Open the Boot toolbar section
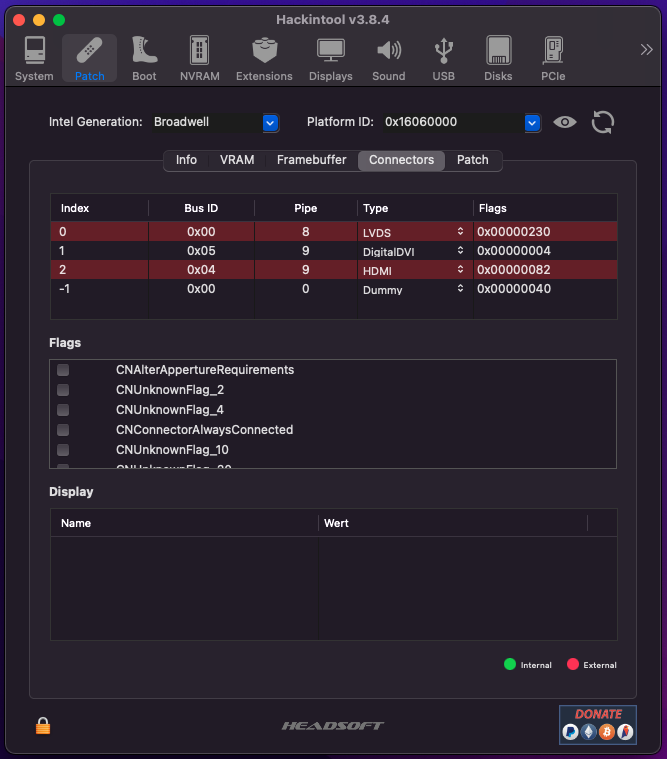 [x=144, y=58]
